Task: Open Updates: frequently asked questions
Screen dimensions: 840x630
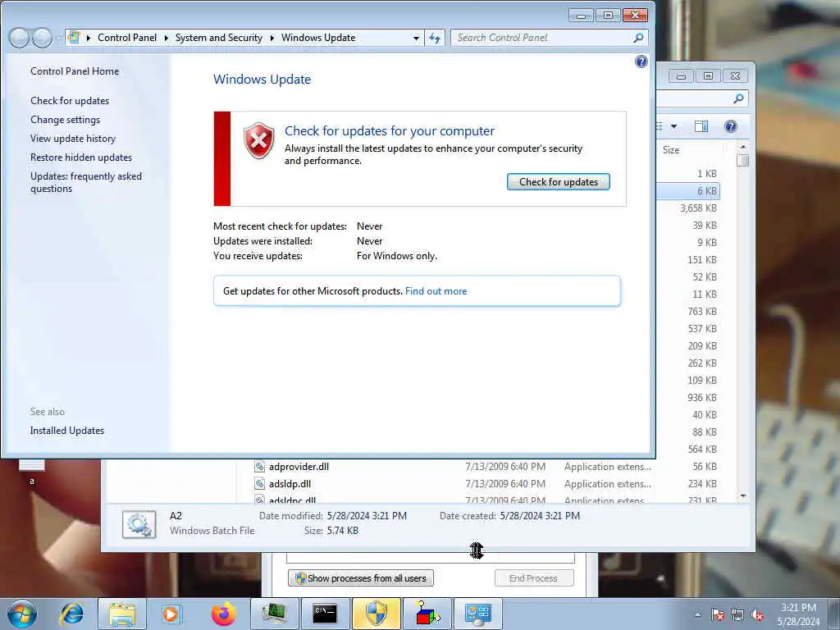Action: pos(85,182)
